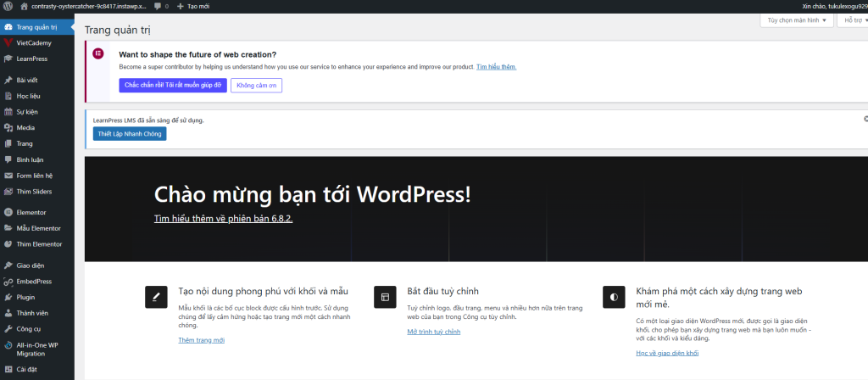Click the Cài đặt settings icon
The width and height of the screenshot is (868, 380).
[x=8, y=370]
